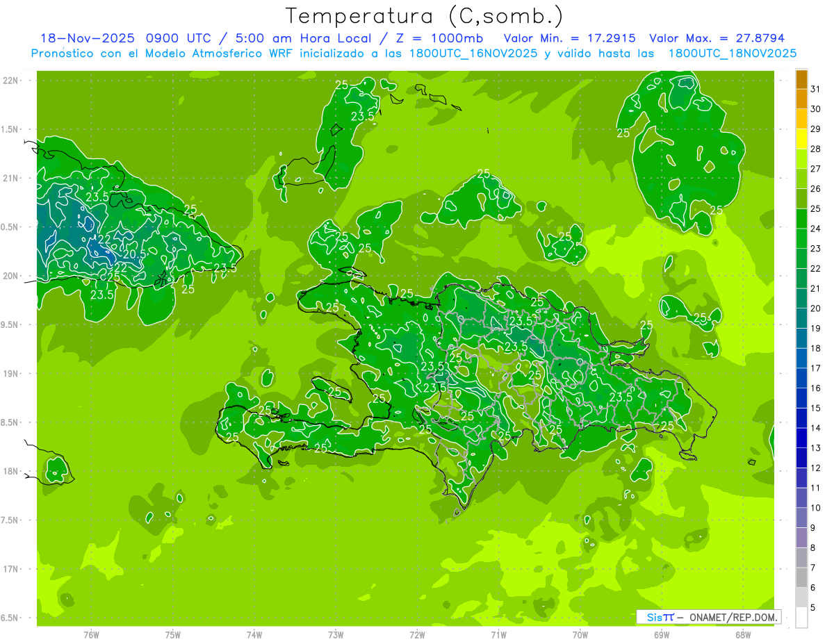Select the 'Valor Max. = 27.8794' readout
The height and width of the screenshot is (644, 834).
point(717,38)
